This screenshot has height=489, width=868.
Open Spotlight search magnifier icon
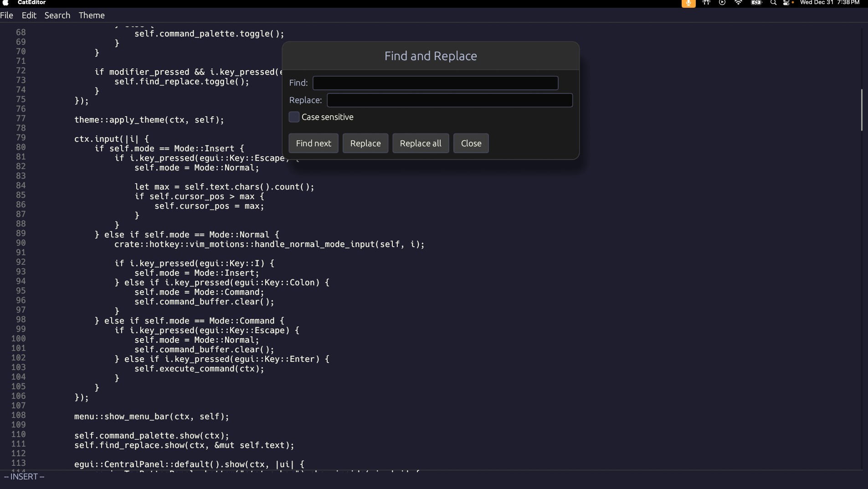tap(773, 3)
